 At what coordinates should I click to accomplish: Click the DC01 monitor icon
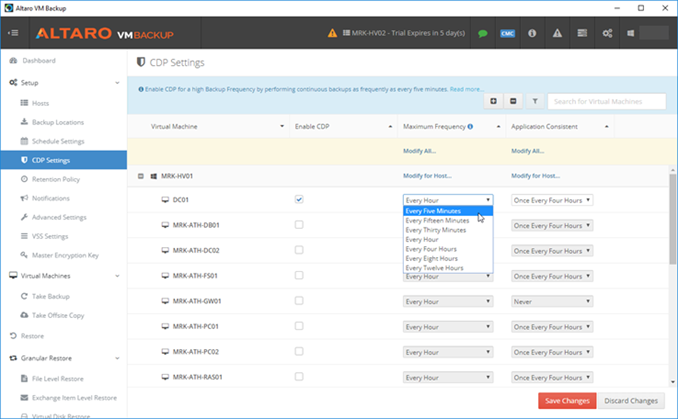[165, 200]
